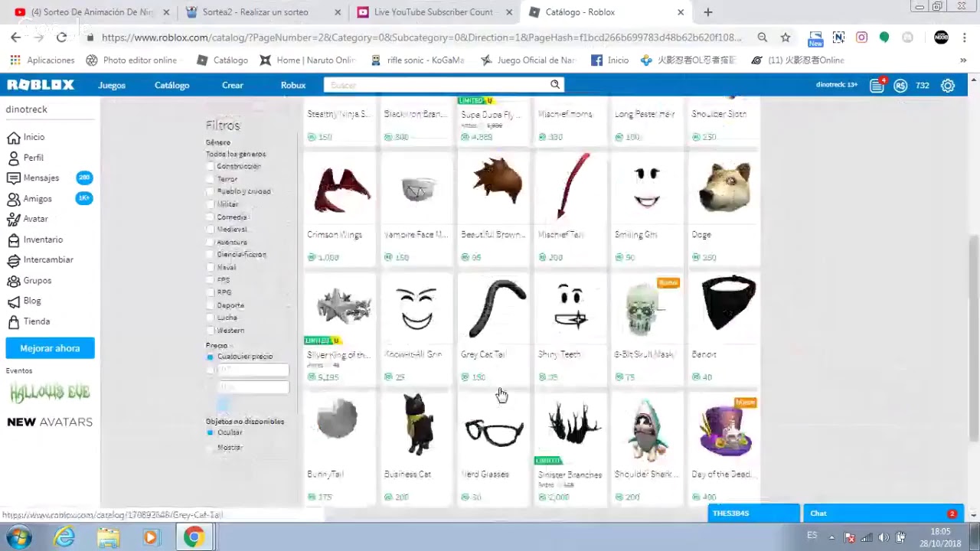The width and height of the screenshot is (980, 551).
Task: Open Juegos in the Roblox navbar
Action: point(112,85)
